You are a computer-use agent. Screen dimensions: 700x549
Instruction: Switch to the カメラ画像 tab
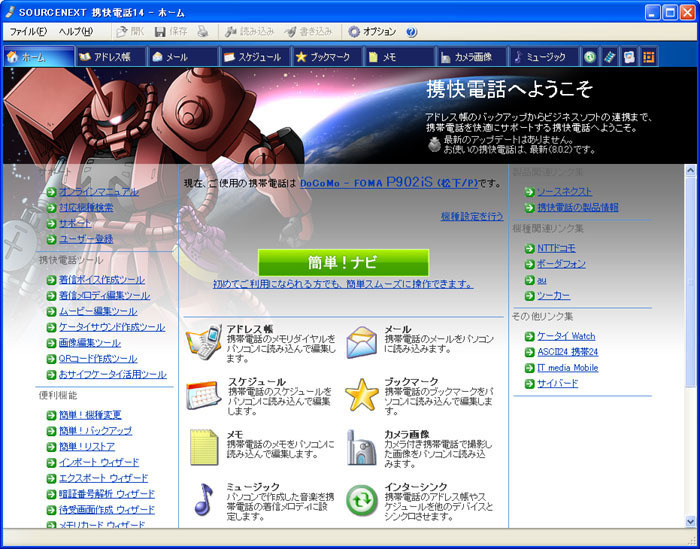[x=472, y=57]
